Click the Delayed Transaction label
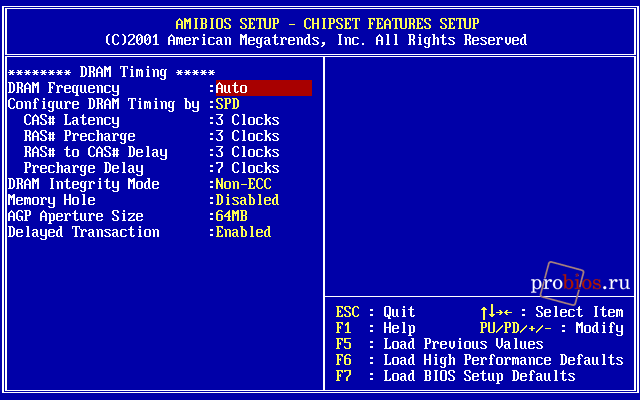 coord(84,232)
